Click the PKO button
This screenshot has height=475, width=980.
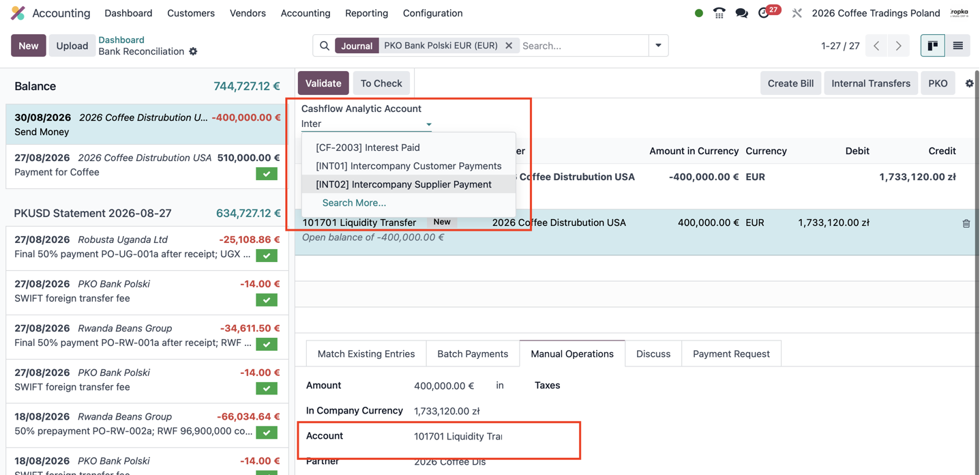tap(938, 83)
